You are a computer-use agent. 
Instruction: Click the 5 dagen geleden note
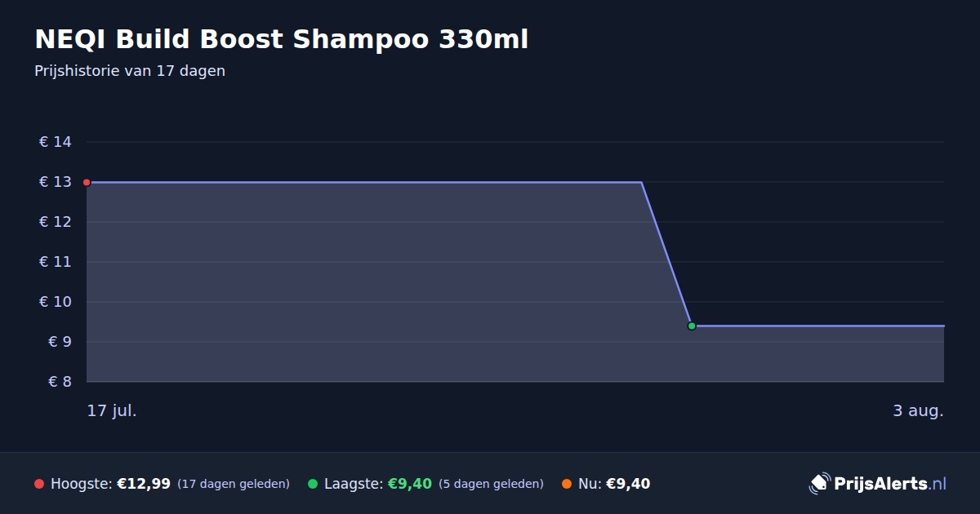tap(491, 484)
